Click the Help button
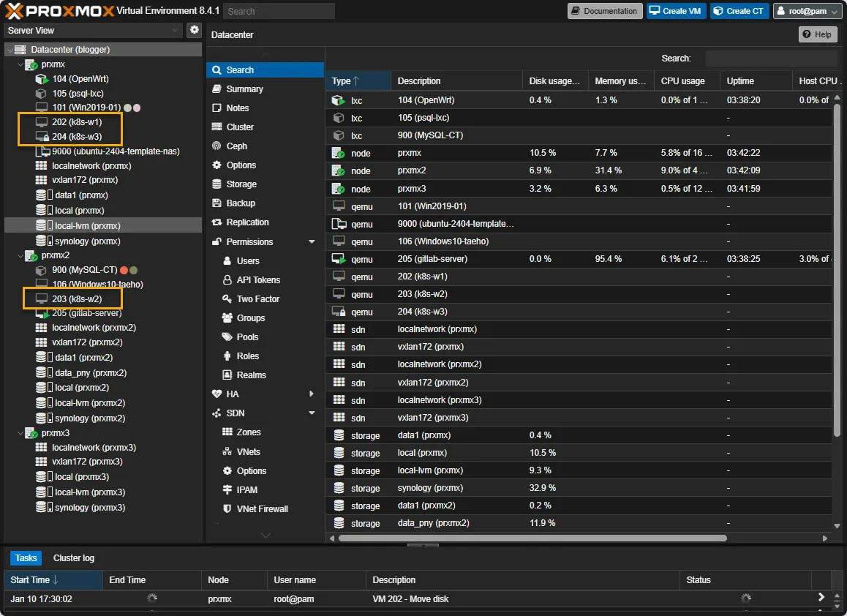Image resolution: width=847 pixels, height=616 pixels. click(817, 34)
